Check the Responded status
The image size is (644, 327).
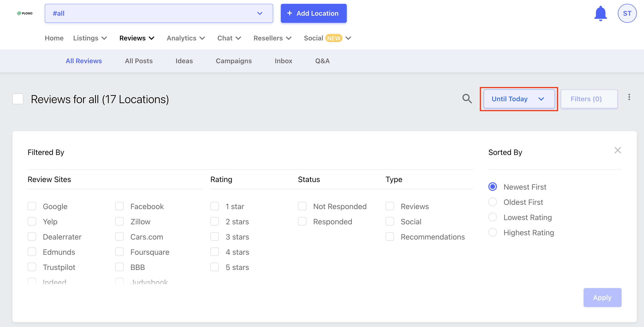point(302,222)
